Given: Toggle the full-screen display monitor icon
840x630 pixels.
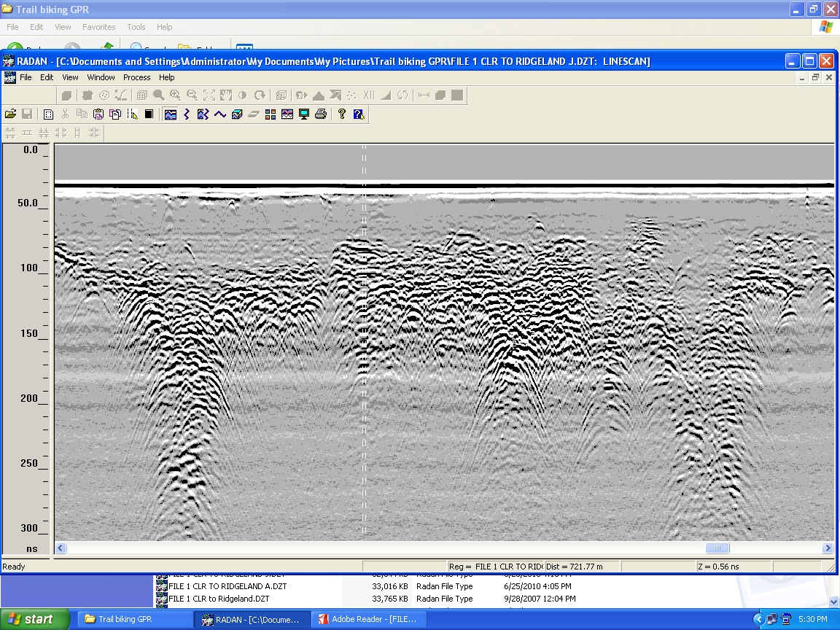Looking at the screenshot, I should (303, 114).
